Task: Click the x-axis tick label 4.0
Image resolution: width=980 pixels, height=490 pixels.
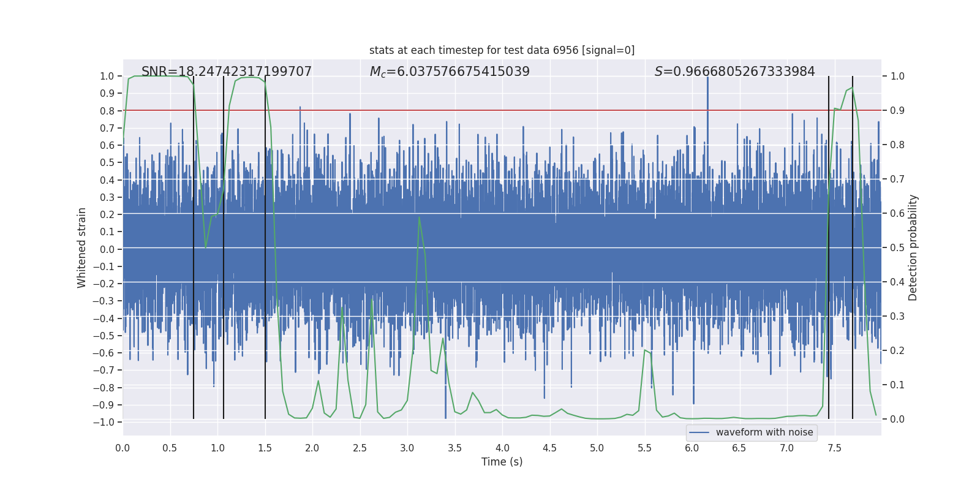Action: pos(502,448)
